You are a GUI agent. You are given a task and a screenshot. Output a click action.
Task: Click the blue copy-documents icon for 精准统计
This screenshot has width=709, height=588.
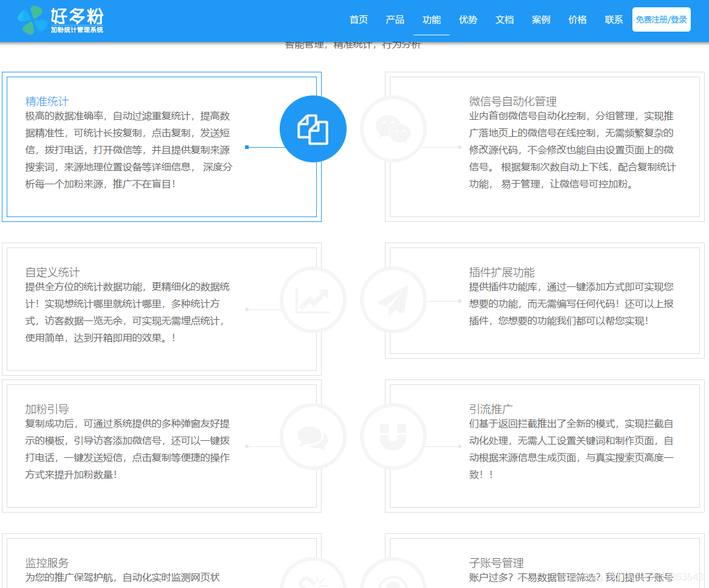(x=313, y=129)
